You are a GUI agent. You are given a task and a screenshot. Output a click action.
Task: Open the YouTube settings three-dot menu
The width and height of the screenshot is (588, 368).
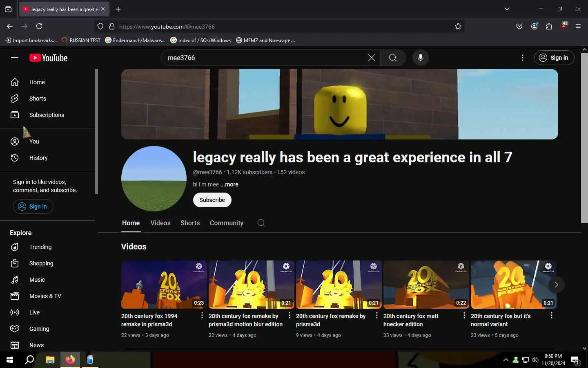pos(522,58)
